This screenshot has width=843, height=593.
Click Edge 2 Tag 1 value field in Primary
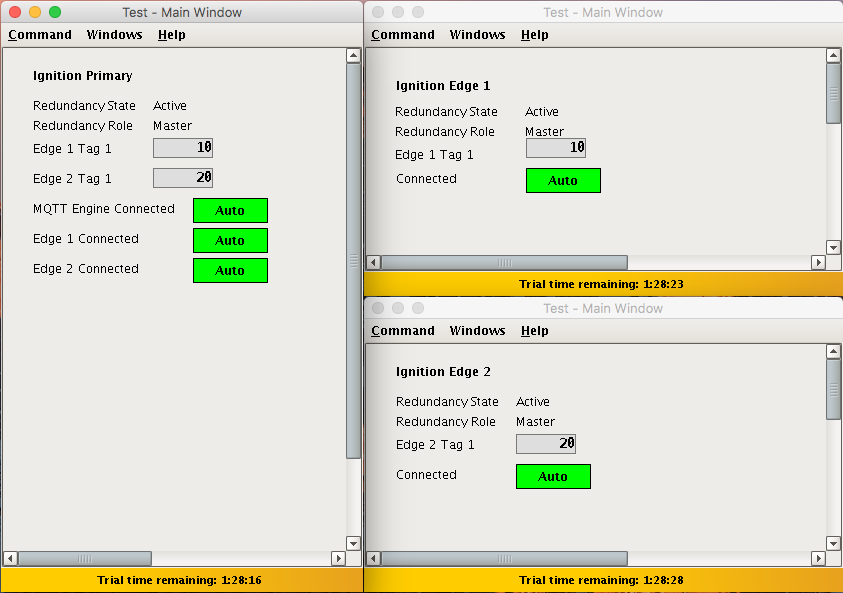(x=183, y=178)
